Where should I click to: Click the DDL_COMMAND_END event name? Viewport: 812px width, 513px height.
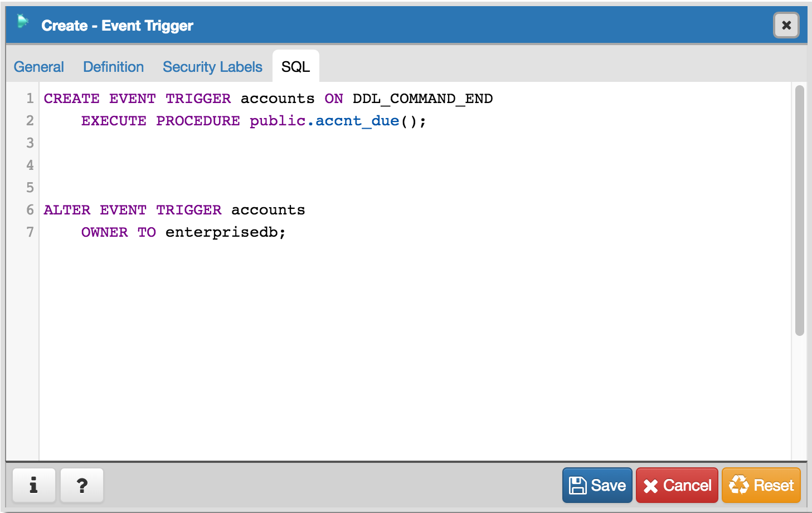pos(422,99)
